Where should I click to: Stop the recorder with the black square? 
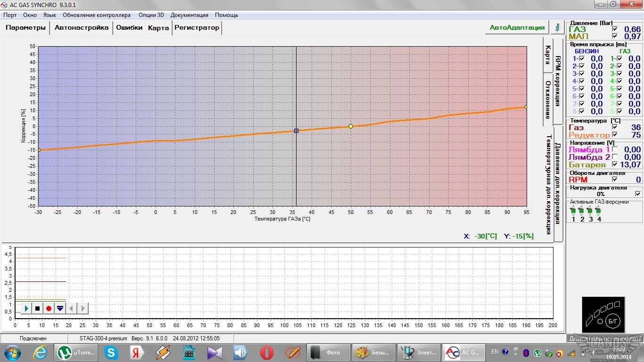[x=38, y=309]
